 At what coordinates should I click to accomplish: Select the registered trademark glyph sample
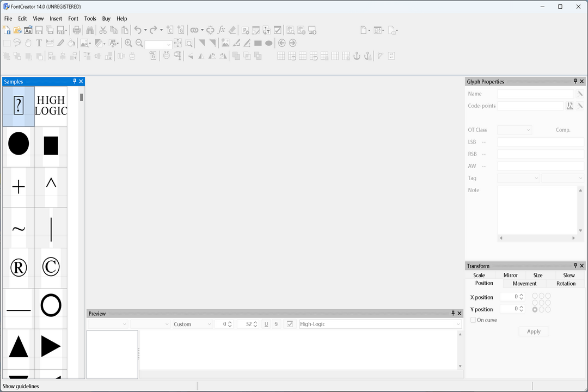pyautogui.click(x=19, y=267)
